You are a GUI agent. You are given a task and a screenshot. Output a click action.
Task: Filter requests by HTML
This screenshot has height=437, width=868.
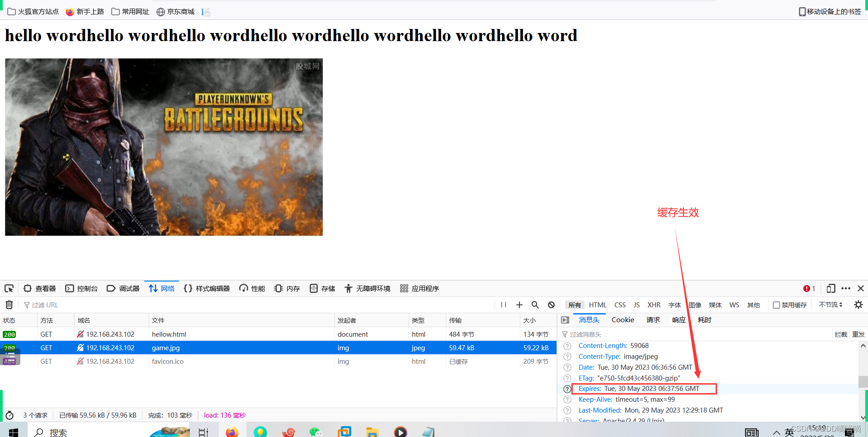[598, 305]
